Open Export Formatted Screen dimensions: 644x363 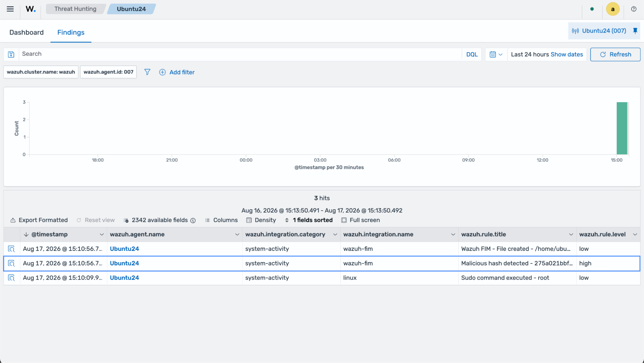[x=39, y=220]
